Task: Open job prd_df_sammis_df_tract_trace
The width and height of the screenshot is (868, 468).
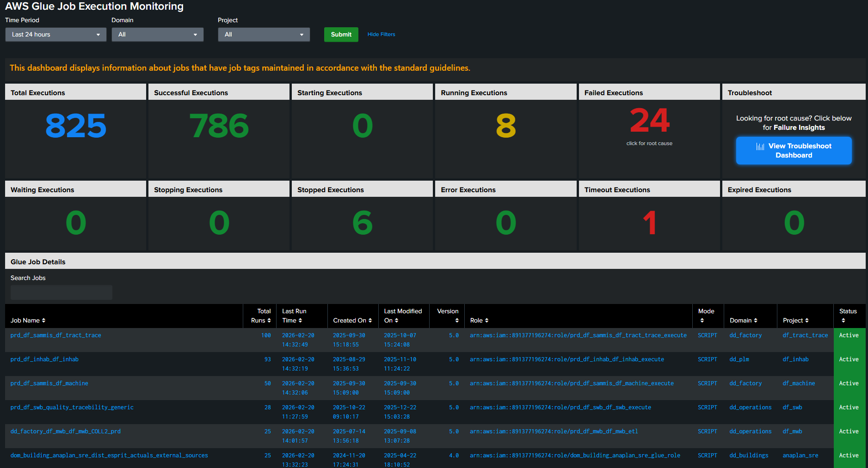Action: click(x=56, y=335)
